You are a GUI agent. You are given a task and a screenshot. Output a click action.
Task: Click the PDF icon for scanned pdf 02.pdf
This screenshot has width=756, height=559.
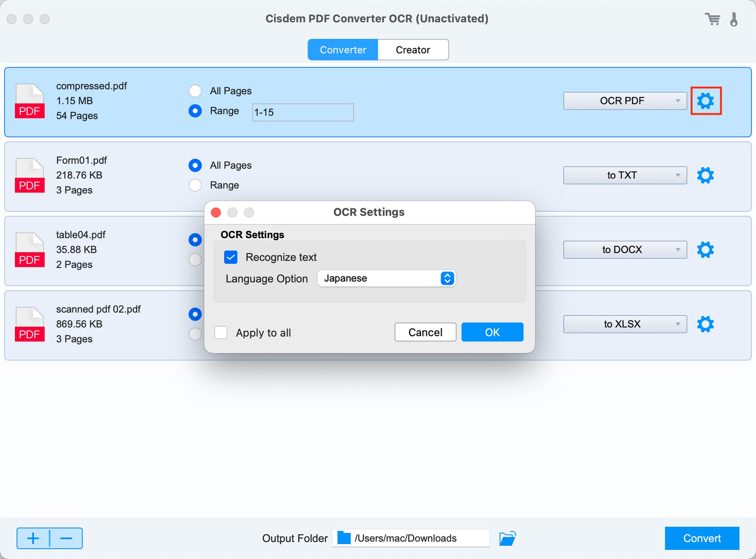coord(30,325)
